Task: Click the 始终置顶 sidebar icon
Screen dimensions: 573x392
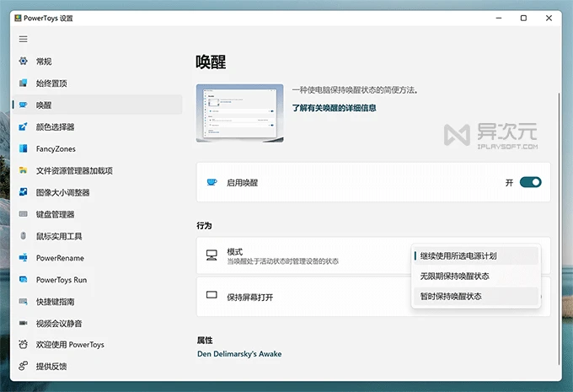Action: pos(24,83)
